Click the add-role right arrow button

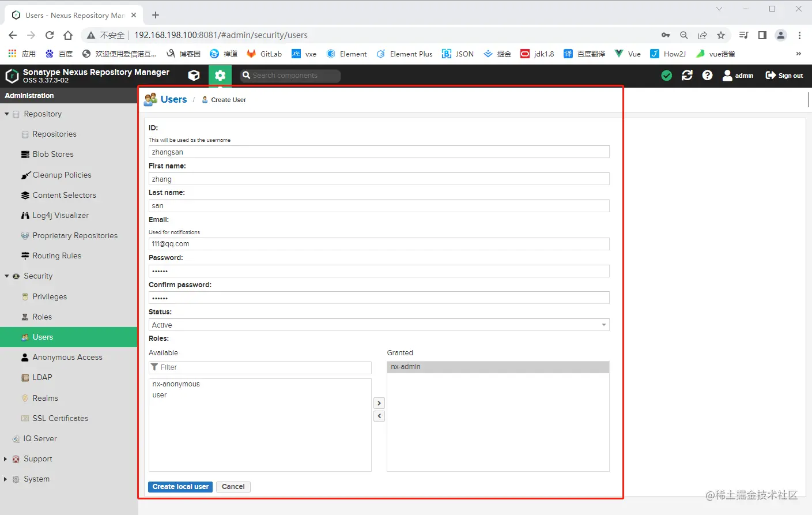(379, 403)
